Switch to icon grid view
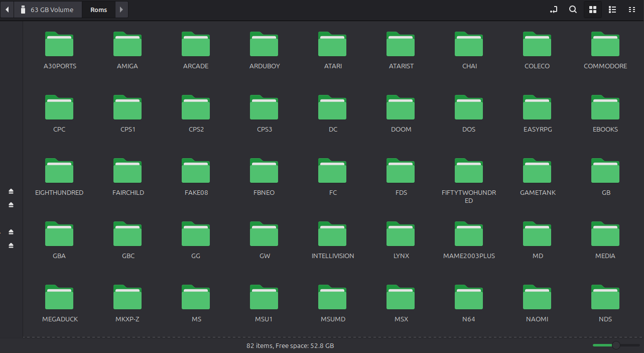This screenshot has width=644, height=353. (592, 10)
